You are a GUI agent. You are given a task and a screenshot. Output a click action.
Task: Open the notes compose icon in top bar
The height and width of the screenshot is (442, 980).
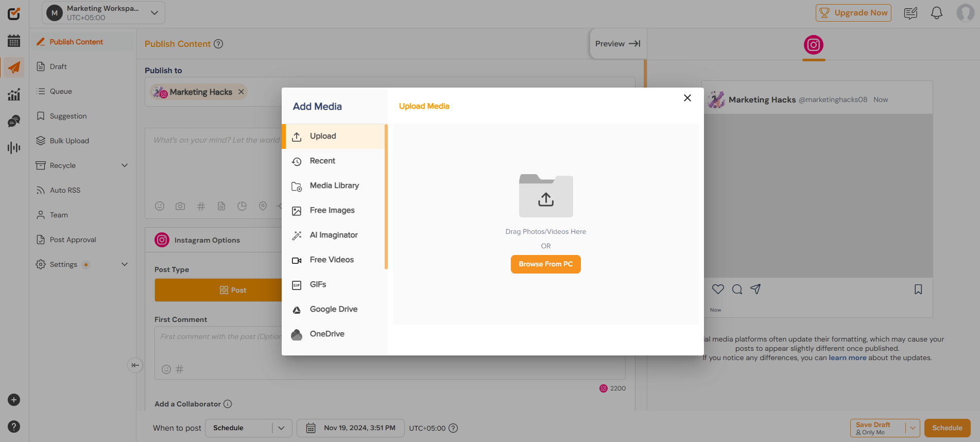point(910,13)
